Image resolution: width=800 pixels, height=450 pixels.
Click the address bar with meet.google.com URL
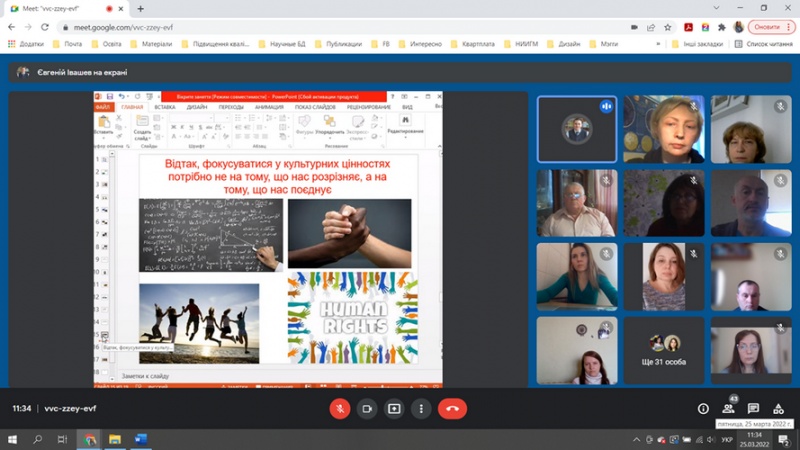(x=300, y=27)
